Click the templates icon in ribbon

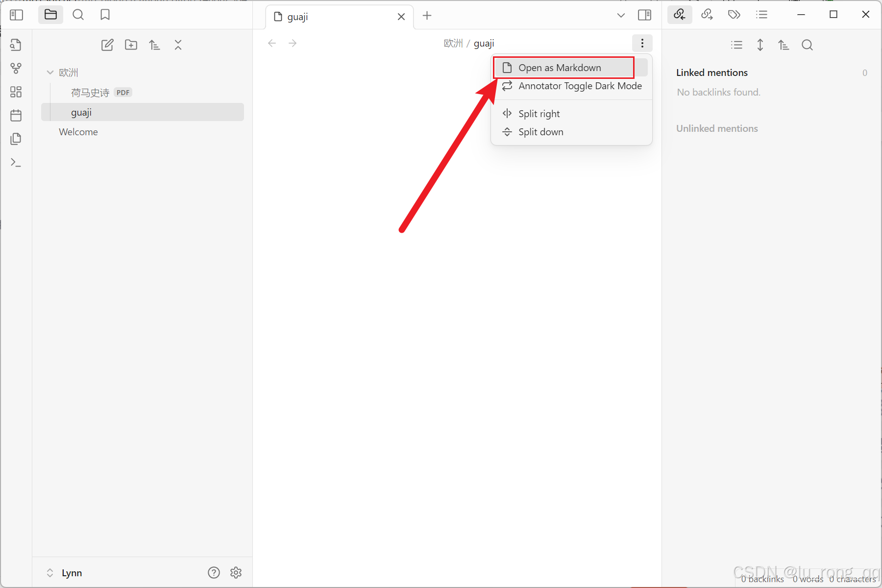click(16, 139)
